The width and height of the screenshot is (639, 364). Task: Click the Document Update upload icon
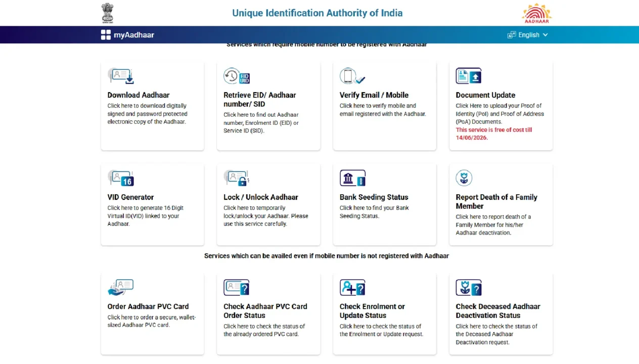[469, 76]
